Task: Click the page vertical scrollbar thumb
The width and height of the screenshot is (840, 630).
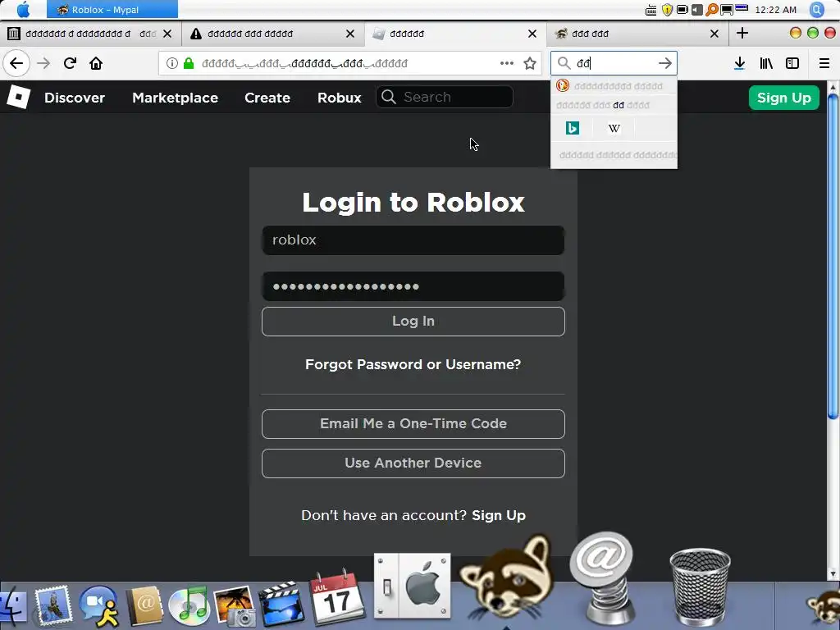Action: 833,256
